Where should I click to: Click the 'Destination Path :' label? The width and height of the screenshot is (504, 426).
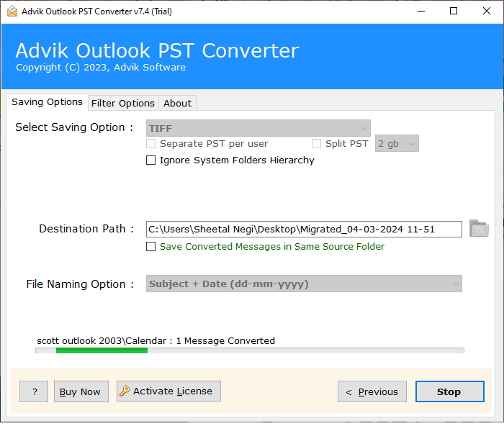(86, 229)
